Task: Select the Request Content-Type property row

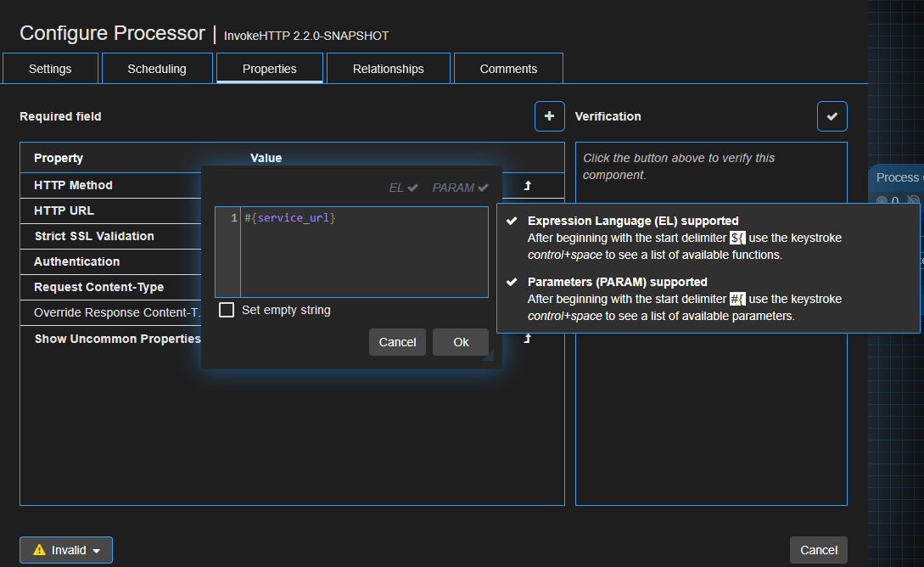Action: [x=110, y=287]
